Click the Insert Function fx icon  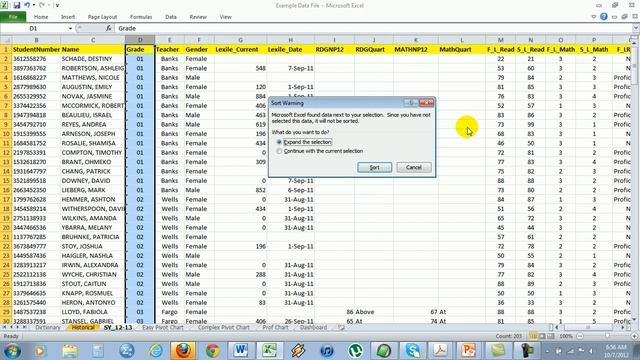click(109, 28)
